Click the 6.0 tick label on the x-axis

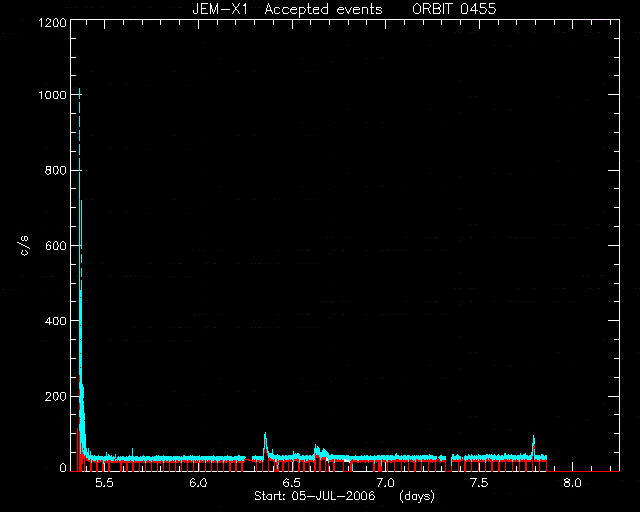pos(198,483)
